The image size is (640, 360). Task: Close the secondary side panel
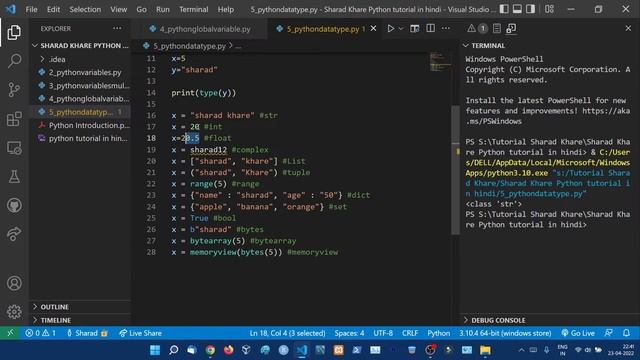tap(628, 28)
